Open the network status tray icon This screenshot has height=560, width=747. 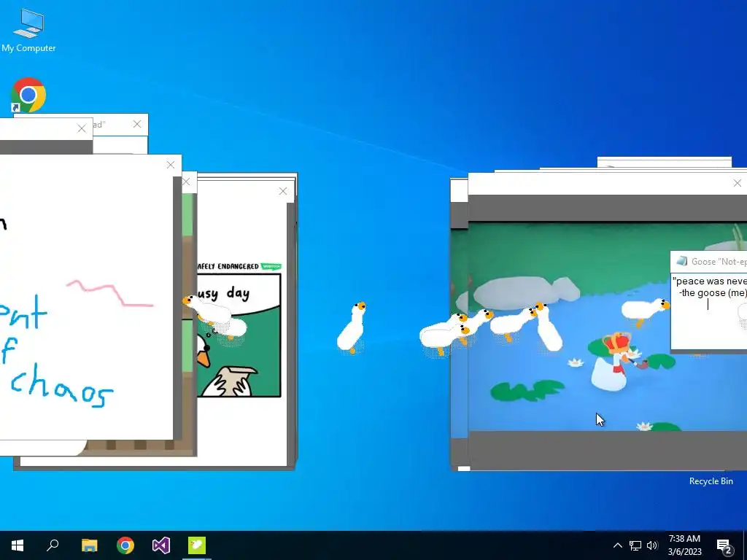pyautogui.click(x=635, y=545)
